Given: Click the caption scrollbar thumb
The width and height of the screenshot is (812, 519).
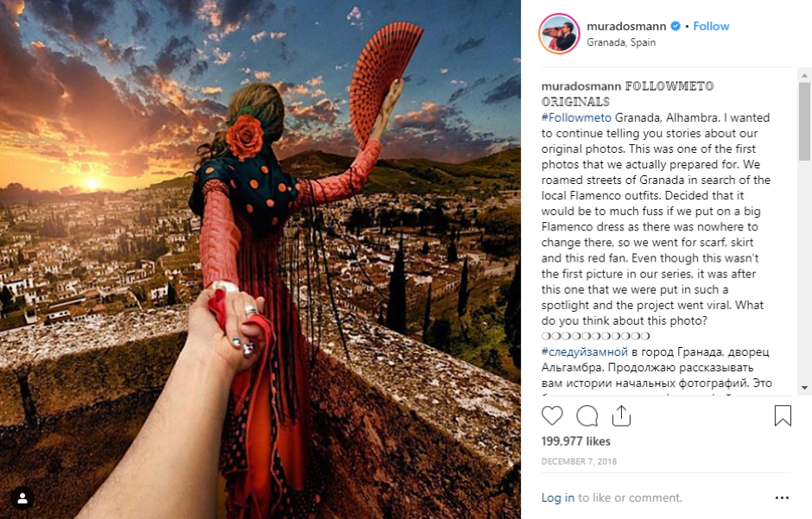Looking at the screenshot, I should (x=804, y=121).
